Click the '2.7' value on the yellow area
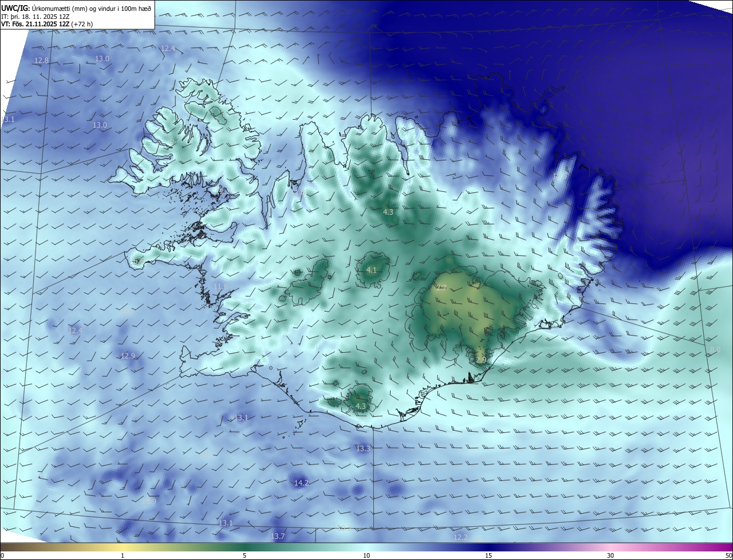The image size is (733, 560). pos(441,288)
